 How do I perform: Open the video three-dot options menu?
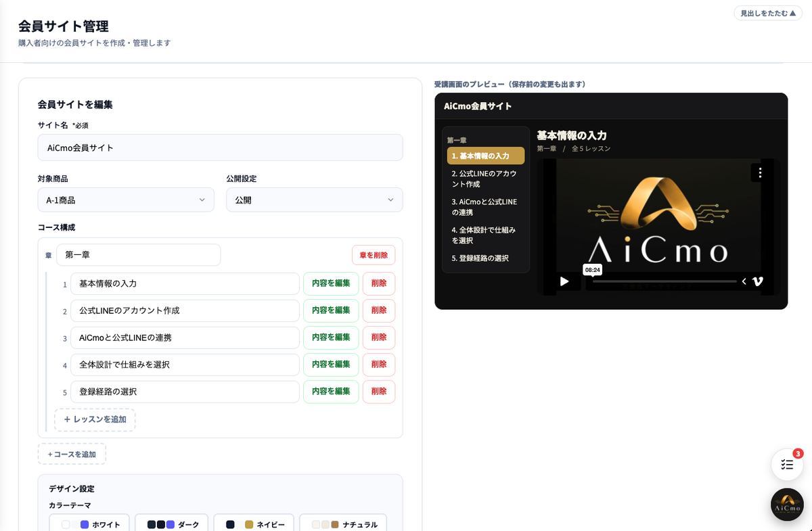point(760,172)
